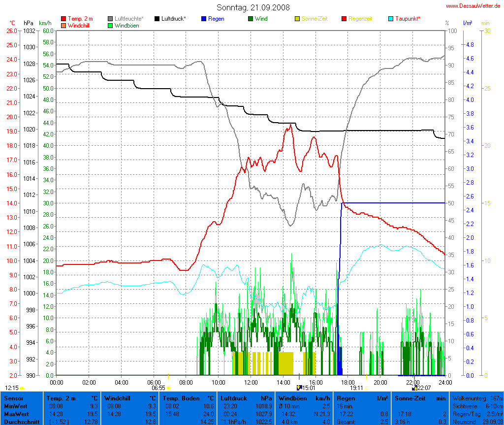The height and width of the screenshot is (425, 504).
Task: Click the blue Regen legend square
Action: (204, 19)
